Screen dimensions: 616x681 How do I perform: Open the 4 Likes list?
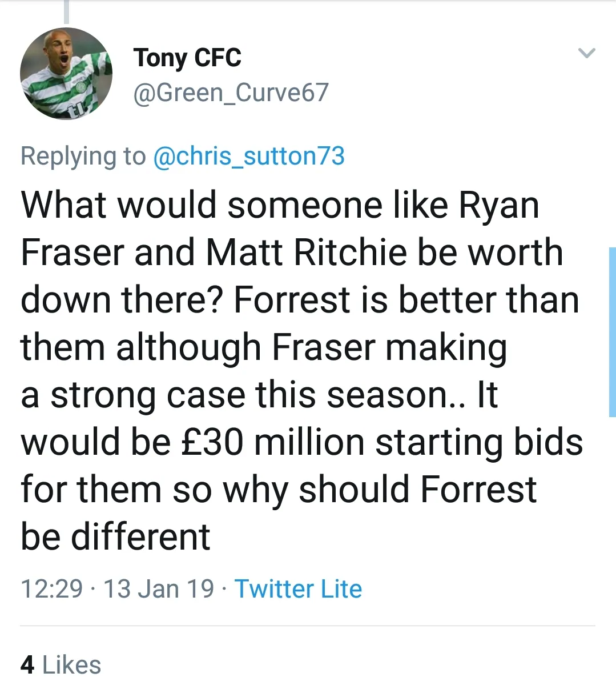click(61, 664)
